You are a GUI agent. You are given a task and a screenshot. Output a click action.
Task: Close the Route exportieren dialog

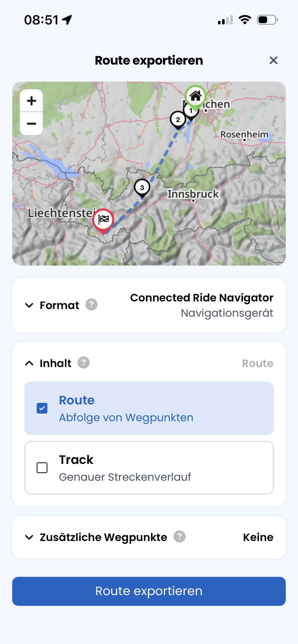(274, 60)
